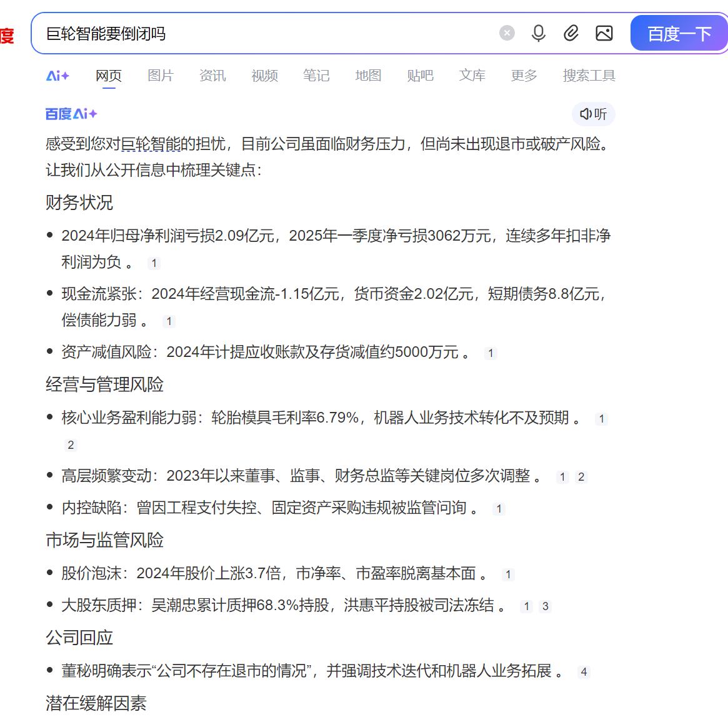
Task: Click the 经营与管理风险 heading
Action: coord(104,384)
